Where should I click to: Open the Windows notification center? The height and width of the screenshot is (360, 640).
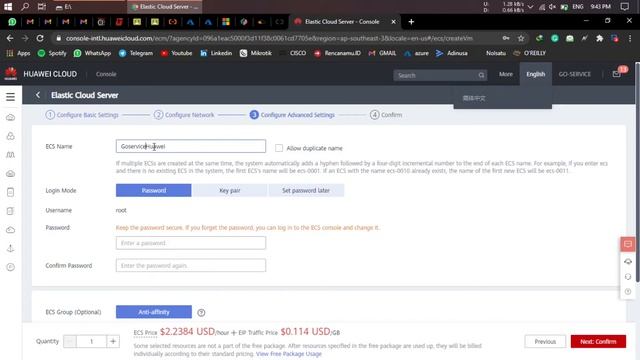[x=624, y=7]
